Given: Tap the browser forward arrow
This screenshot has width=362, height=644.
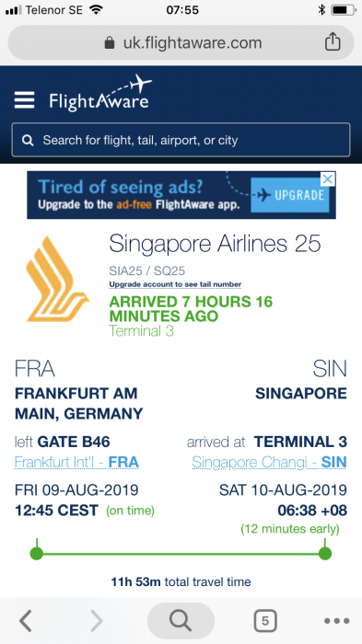Looking at the screenshot, I should [97, 621].
